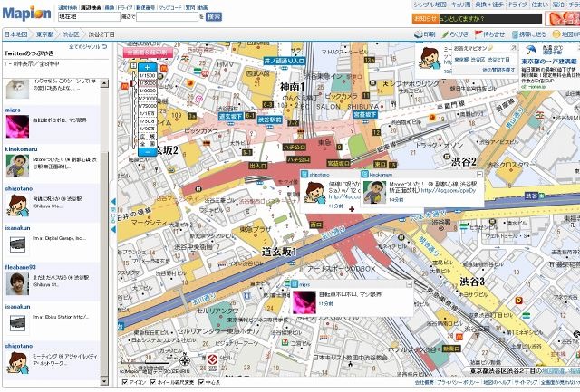Click the Twitter icon in kinokomaru popup header
580x392 pixels.
pos(364,174)
